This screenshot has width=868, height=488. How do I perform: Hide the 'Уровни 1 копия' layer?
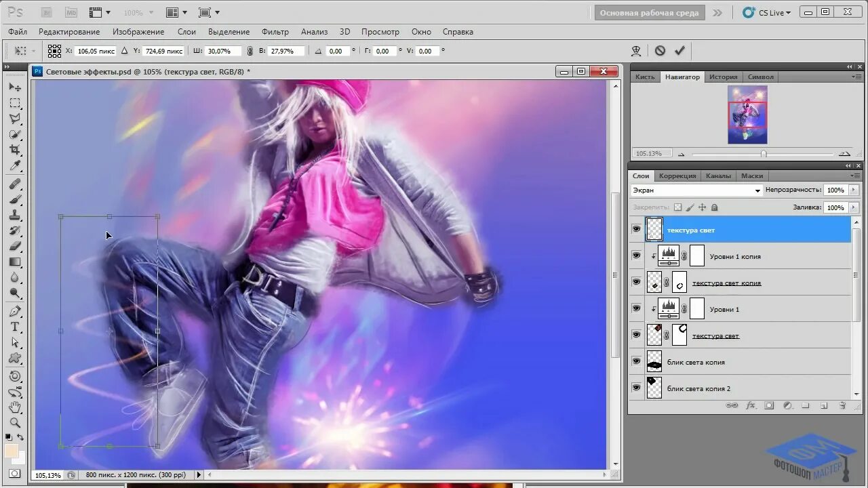click(636, 256)
